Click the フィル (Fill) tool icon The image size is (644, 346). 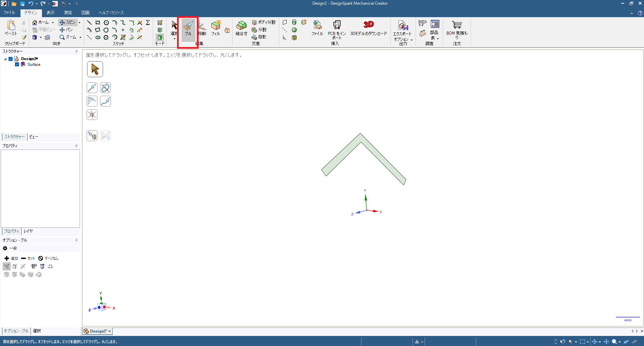coord(216,26)
